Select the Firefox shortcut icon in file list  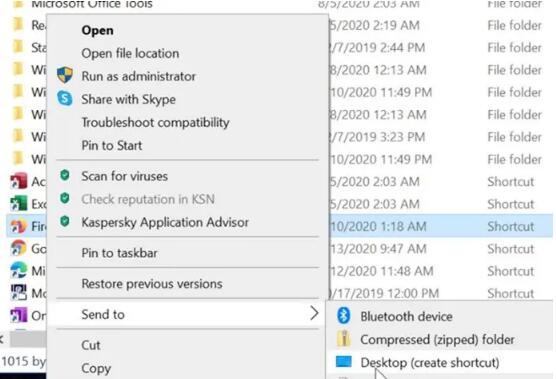18,226
